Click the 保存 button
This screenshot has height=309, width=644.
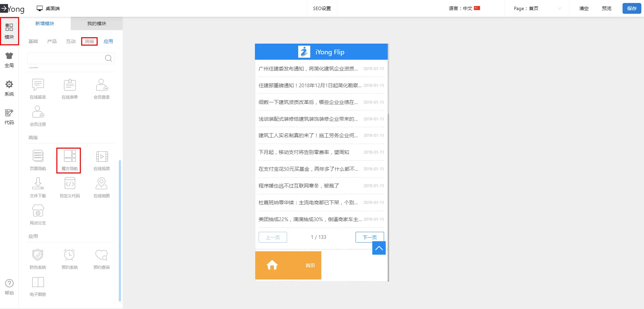(632, 8)
